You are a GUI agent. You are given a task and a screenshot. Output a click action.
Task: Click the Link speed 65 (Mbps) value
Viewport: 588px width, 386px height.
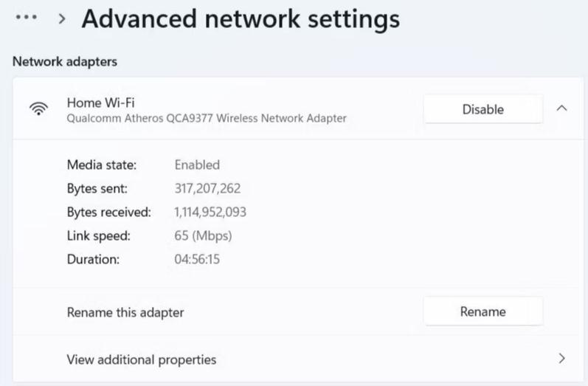[203, 235]
